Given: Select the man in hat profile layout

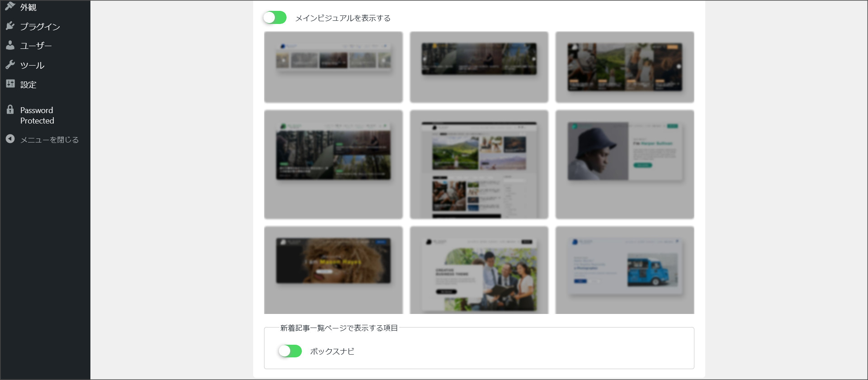Looking at the screenshot, I should 624,164.
